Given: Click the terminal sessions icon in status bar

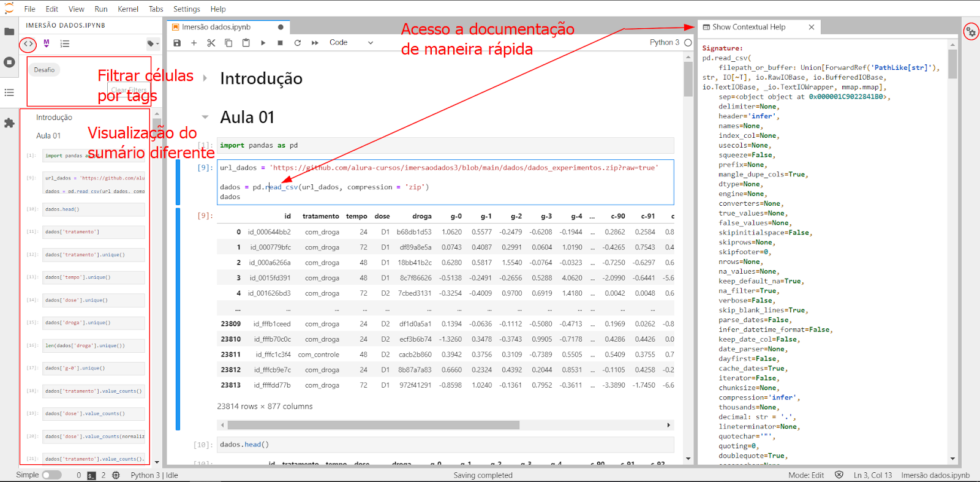Looking at the screenshot, I should click(91, 475).
